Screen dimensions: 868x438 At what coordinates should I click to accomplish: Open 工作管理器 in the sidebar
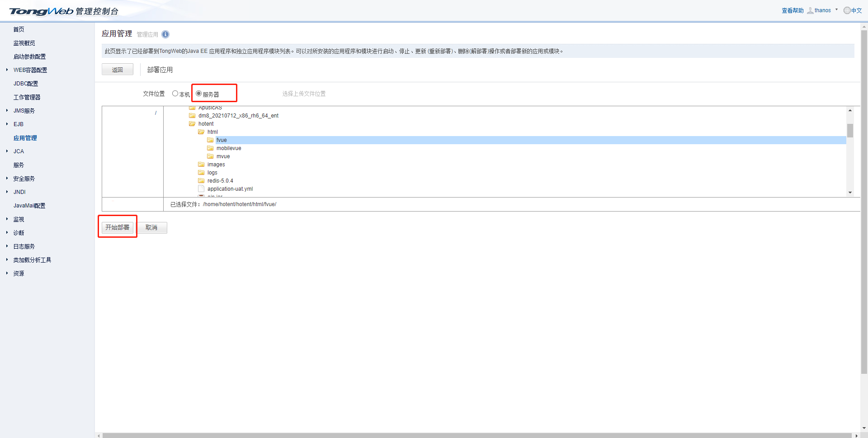pos(27,97)
